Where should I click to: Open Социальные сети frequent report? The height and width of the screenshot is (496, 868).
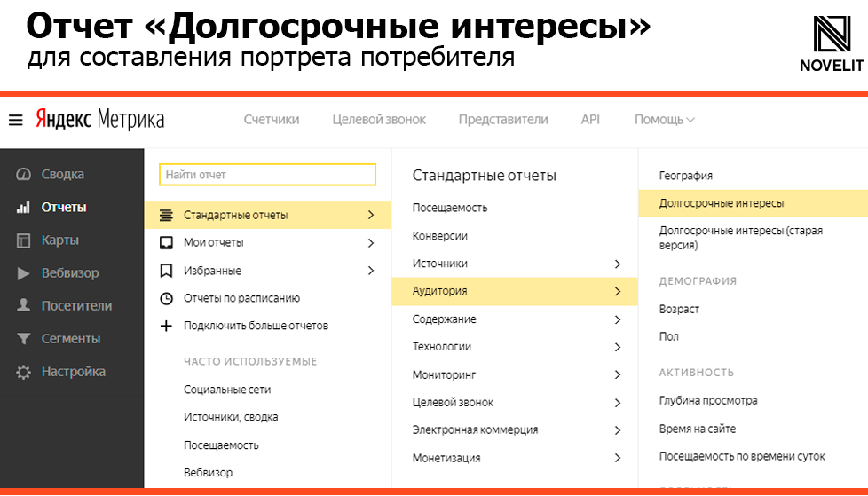227,390
